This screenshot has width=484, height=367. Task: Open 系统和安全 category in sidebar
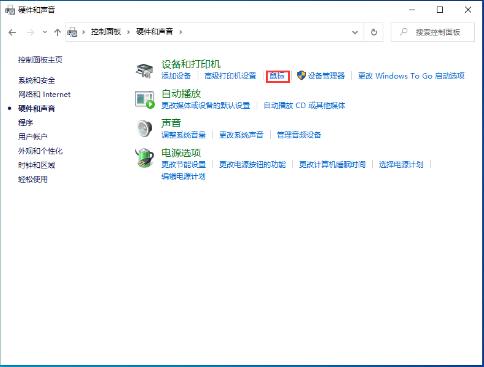pos(37,80)
